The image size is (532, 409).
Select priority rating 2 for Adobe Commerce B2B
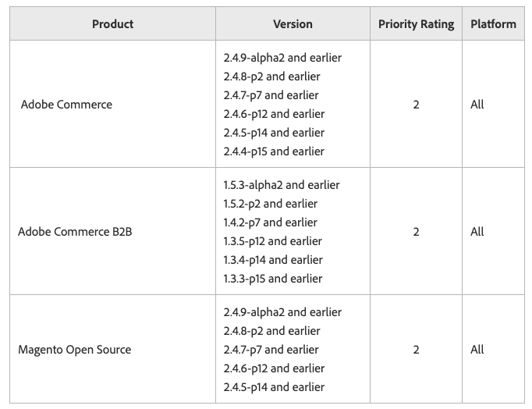[416, 232]
